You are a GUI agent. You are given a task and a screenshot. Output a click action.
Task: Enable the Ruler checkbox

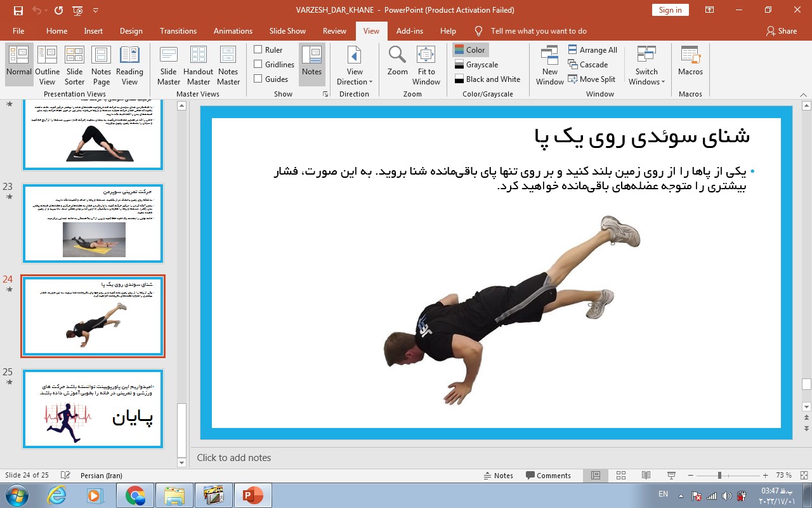click(x=258, y=50)
